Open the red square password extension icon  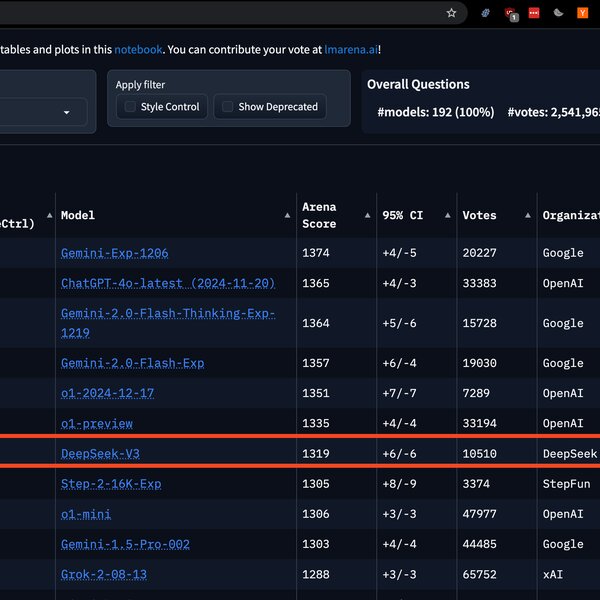click(x=534, y=13)
